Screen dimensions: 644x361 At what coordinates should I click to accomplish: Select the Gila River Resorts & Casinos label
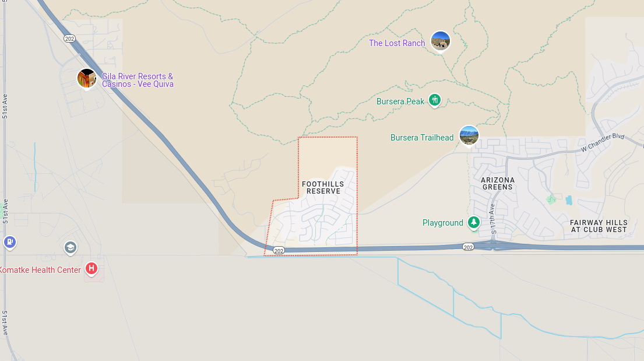(138, 80)
